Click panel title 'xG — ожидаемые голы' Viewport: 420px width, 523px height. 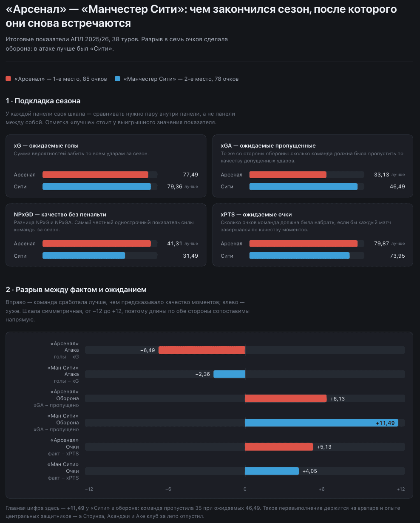point(46,145)
